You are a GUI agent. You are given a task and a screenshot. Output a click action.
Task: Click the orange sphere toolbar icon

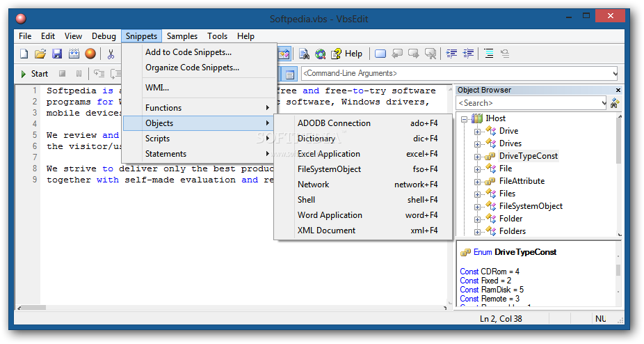click(x=90, y=54)
